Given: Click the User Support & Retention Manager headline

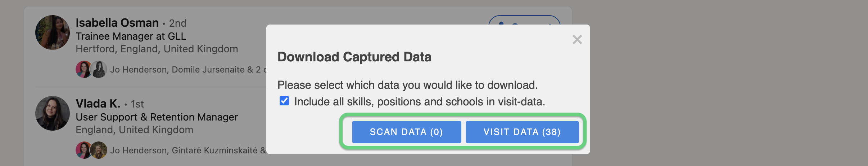Looking at the screenshot, I should tap(157, 117).
